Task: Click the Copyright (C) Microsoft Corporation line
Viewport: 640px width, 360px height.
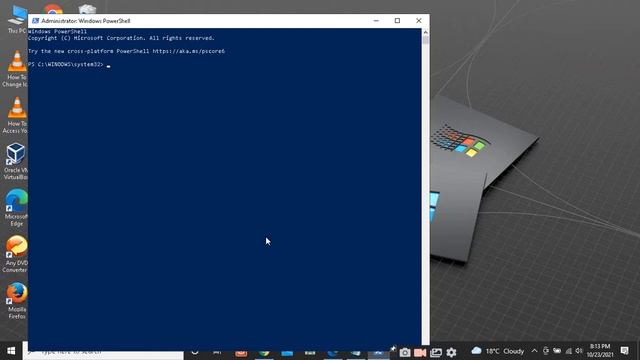Action: point(121,38)
